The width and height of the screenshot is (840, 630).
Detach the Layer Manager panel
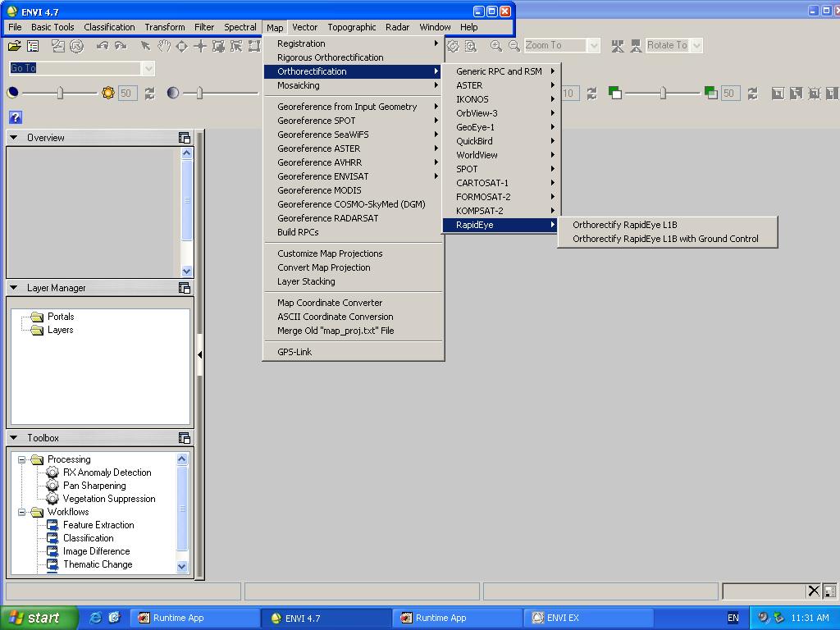pyautogui.click(x=185, y=288)
